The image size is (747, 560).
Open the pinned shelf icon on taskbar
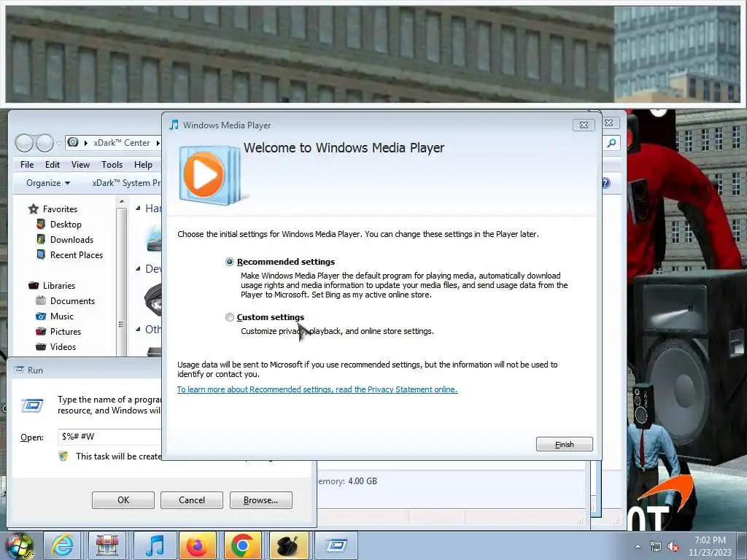(x=107, y=545)
